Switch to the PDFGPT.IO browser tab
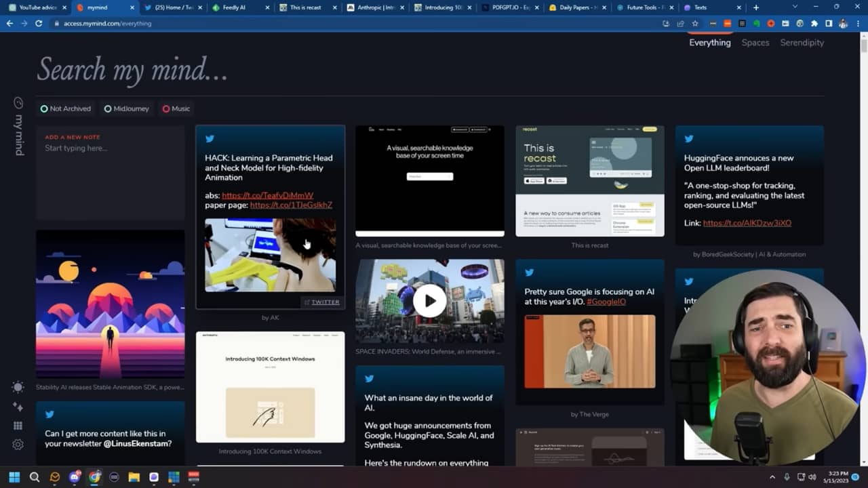This screenshot has height=488, width=868. [511, 7]
